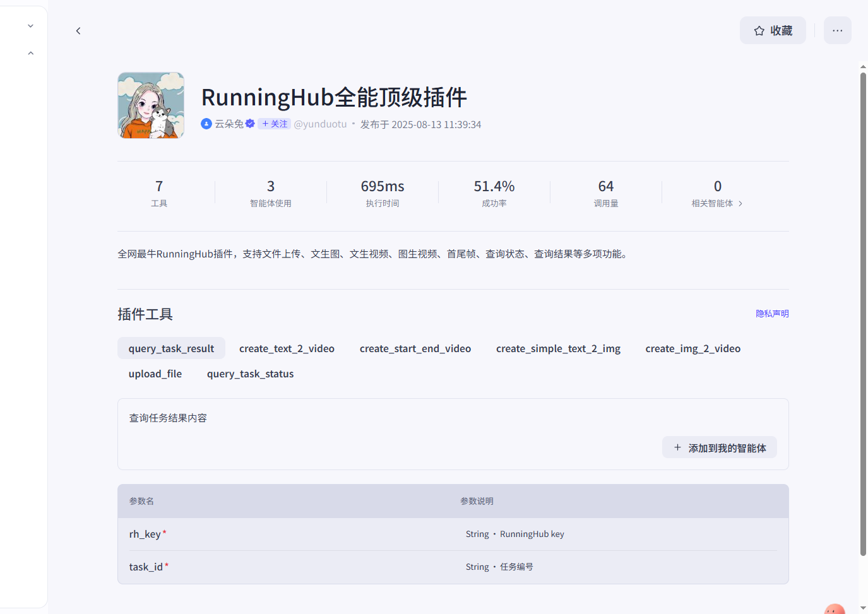
Task: Select the create_img_2_video tool tab
Action: pyautogui.click(x=693, y=348)
